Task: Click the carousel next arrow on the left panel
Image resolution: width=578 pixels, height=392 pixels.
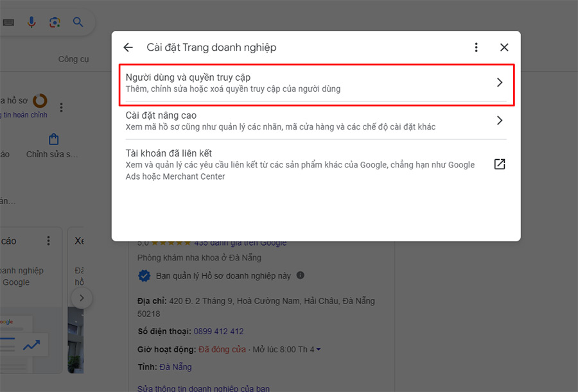Action: [82, 298]
